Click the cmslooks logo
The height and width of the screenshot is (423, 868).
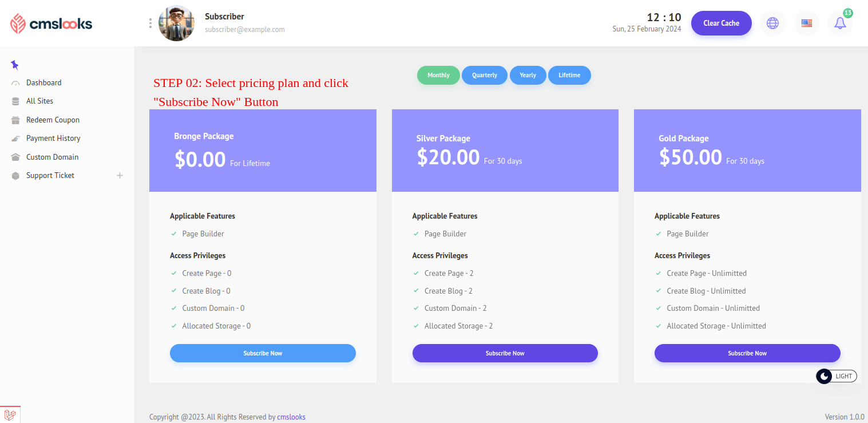(x=51, y=24)
